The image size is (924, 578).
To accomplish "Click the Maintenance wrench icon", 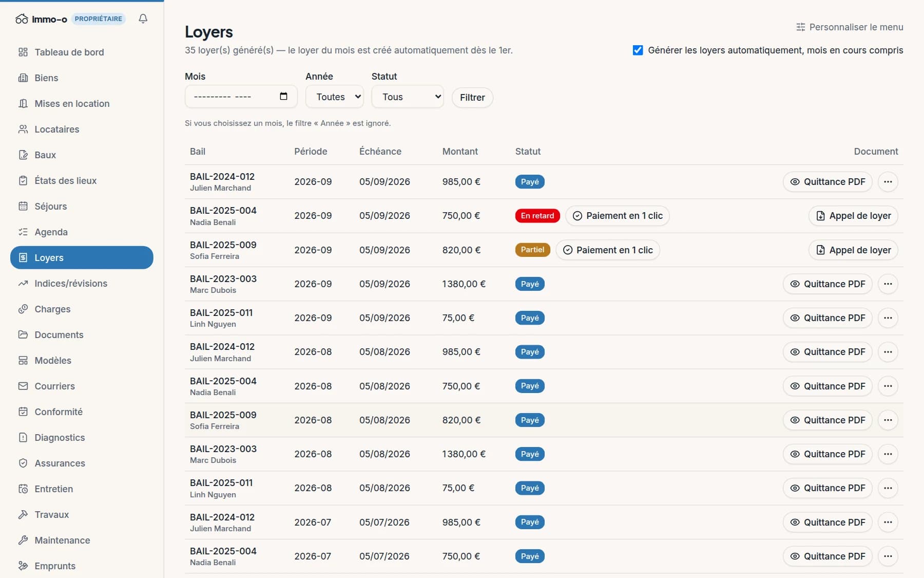I will pos(23,540).
